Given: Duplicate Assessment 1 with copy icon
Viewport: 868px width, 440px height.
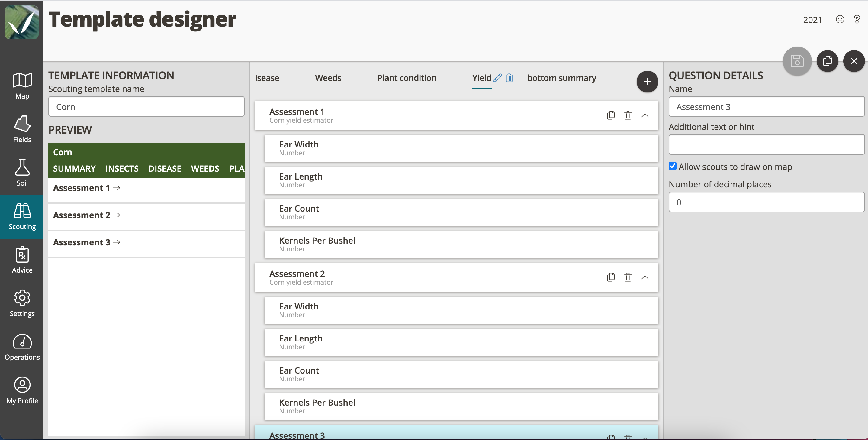Looking at the screenshot, I should [x=611, y=115].
